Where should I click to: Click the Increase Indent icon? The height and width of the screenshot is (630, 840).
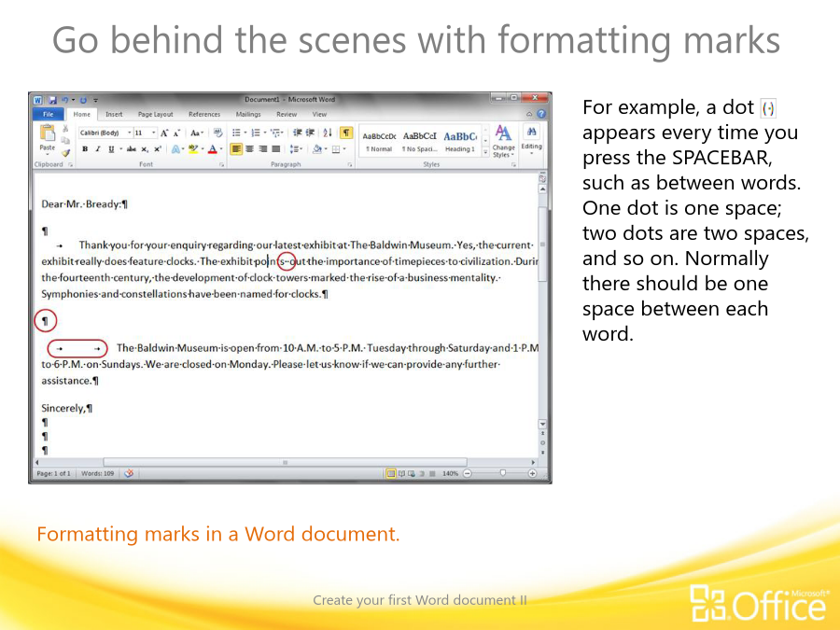coord(310,133)
